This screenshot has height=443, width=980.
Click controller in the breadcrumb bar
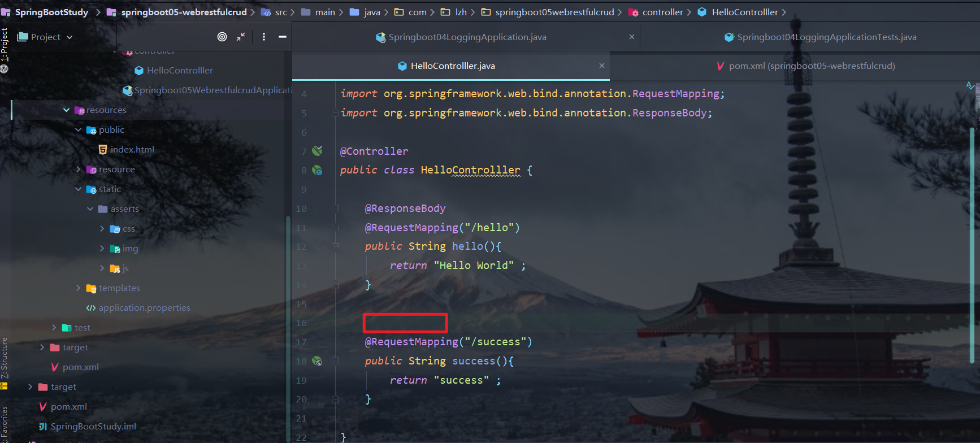coord(663,12)
